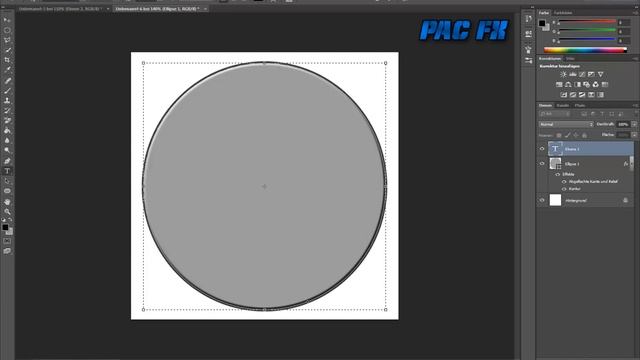Add a Brightness/Contrast adjustment
Screen dimensions: 640x360
563,74
